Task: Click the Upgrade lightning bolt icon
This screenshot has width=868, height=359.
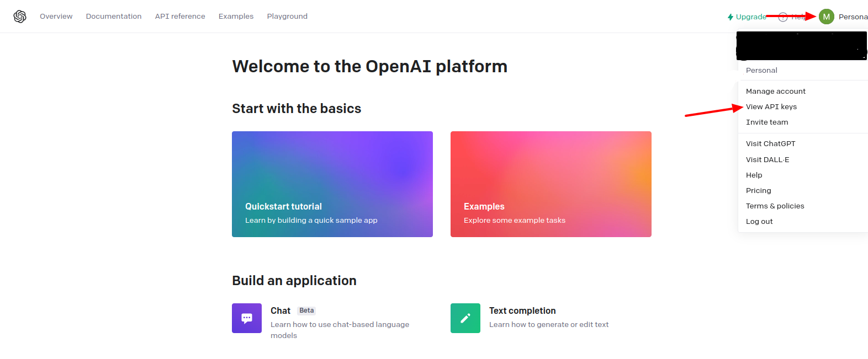Action: (x=731, y=17)
